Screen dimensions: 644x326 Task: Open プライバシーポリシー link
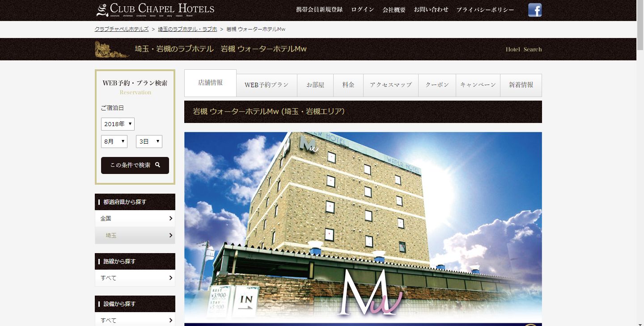(485, 9)
